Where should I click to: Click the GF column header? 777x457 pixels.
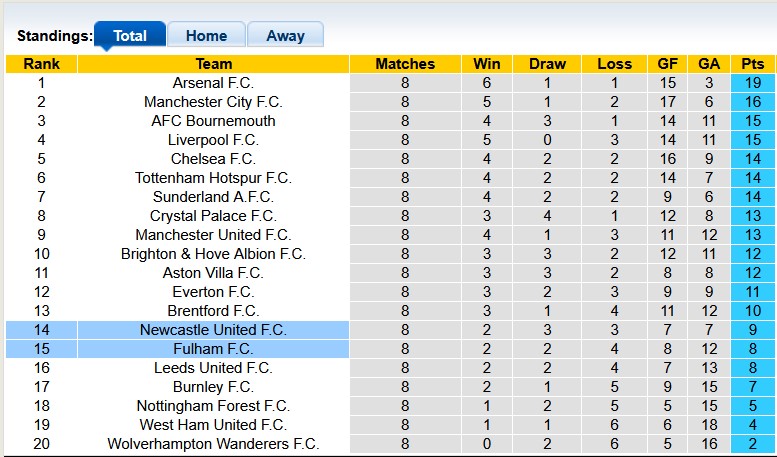667,64
